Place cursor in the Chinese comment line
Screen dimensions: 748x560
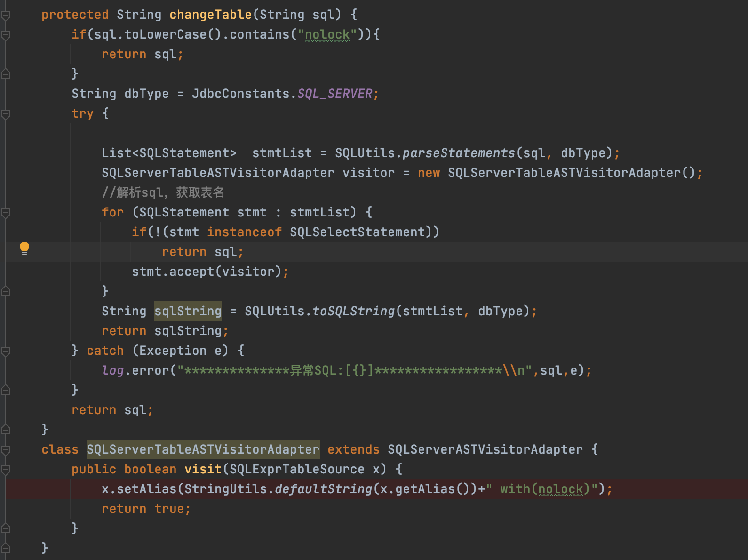(x=163, y=192)
